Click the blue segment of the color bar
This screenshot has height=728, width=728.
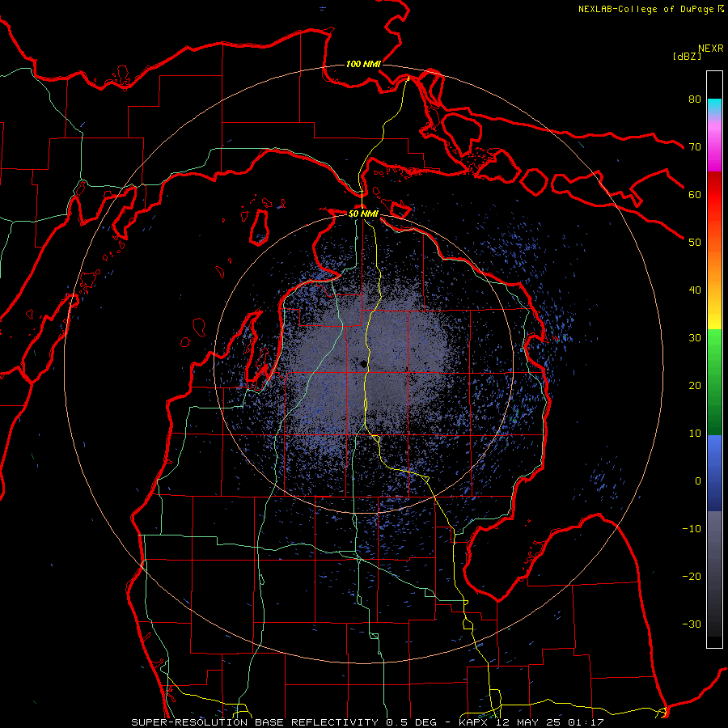714,472
